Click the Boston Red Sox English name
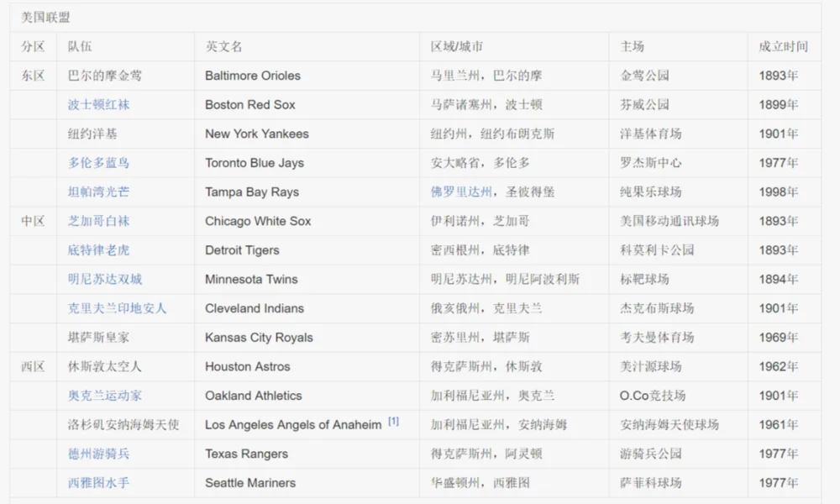Viewport: 840px width, 504px height. point(250,105)
